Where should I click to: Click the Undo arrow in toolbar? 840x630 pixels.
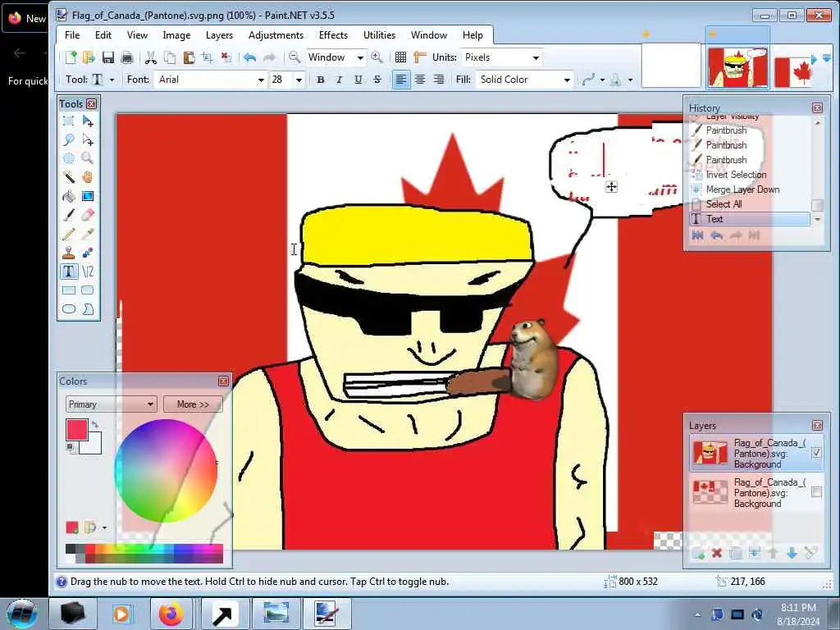[x=249, y=57]
